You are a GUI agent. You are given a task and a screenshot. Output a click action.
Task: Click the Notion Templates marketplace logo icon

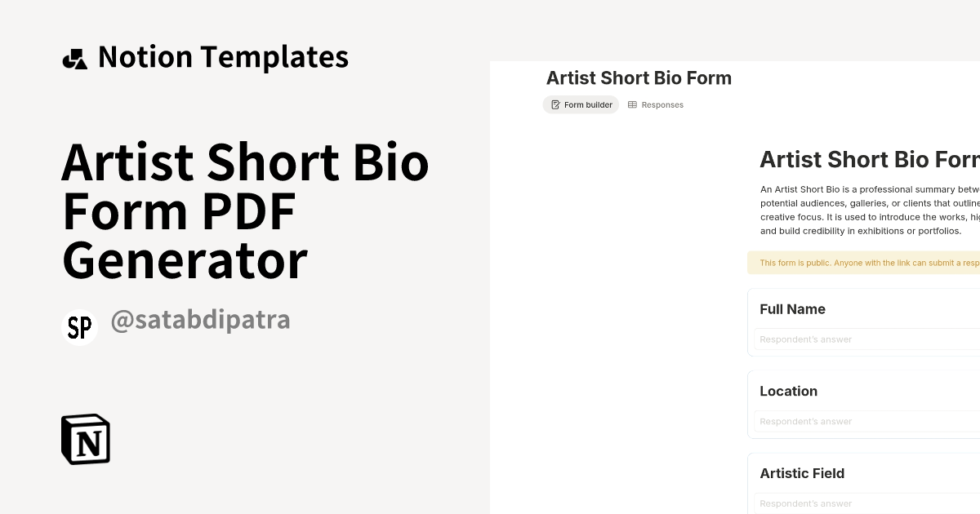click(75, 56)
